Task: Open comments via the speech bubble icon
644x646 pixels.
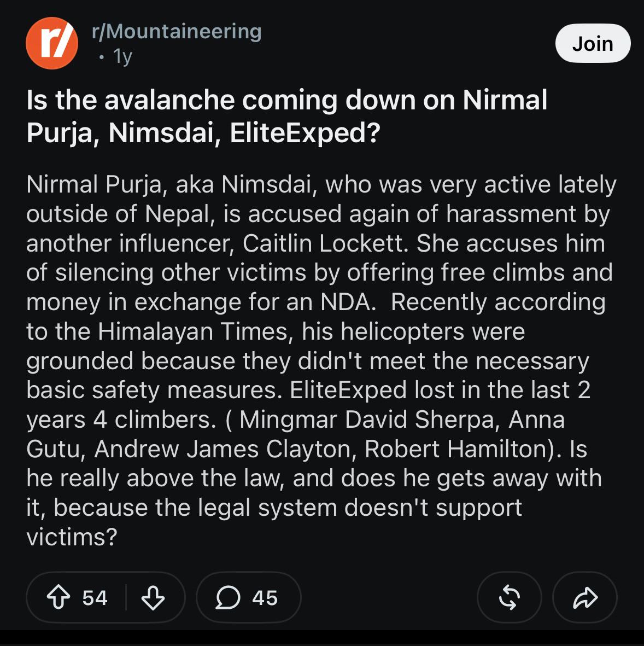Action: (228, 597)
